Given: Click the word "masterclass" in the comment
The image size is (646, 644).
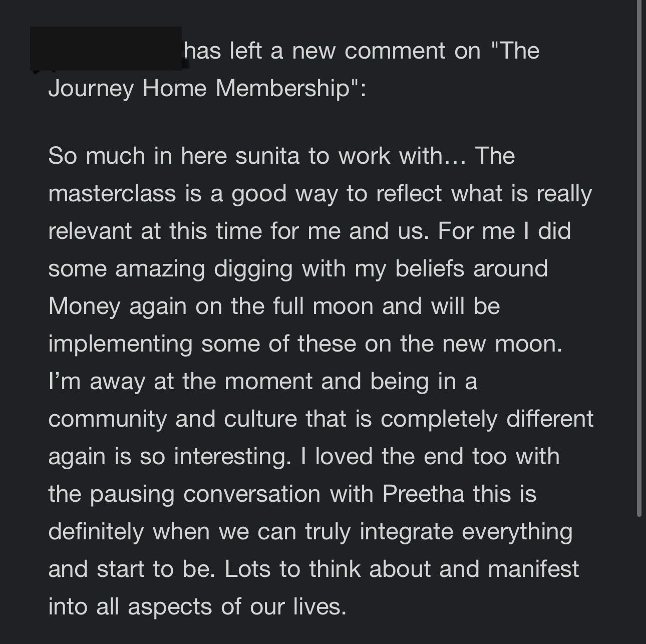Looking at the screenshot, I should 112,193.
